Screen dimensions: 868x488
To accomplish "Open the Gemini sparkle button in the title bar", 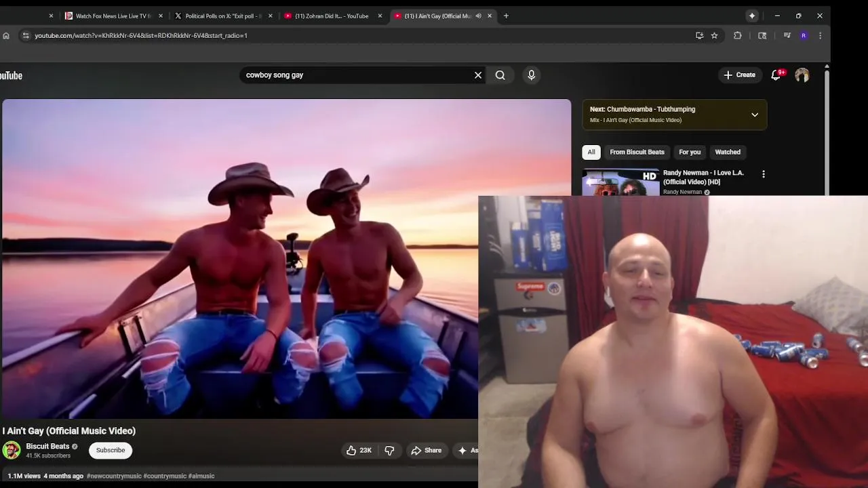I will point(752,16).
